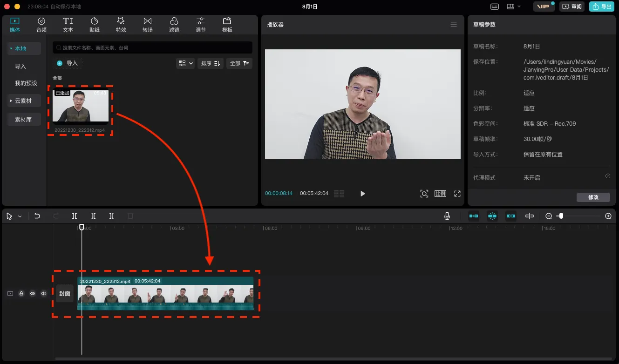619x364 pixels.
Task: Open the 全部 filter dropdown
Action: click(x=239, y=63)
